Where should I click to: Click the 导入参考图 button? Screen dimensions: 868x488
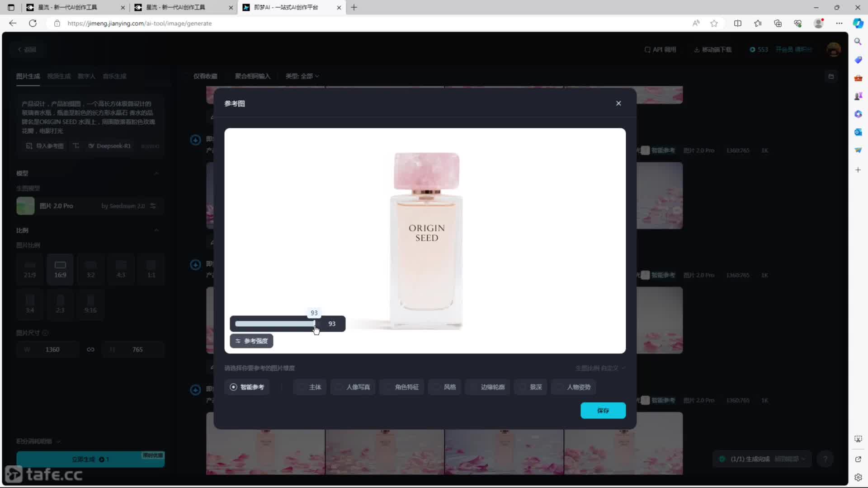45,146
